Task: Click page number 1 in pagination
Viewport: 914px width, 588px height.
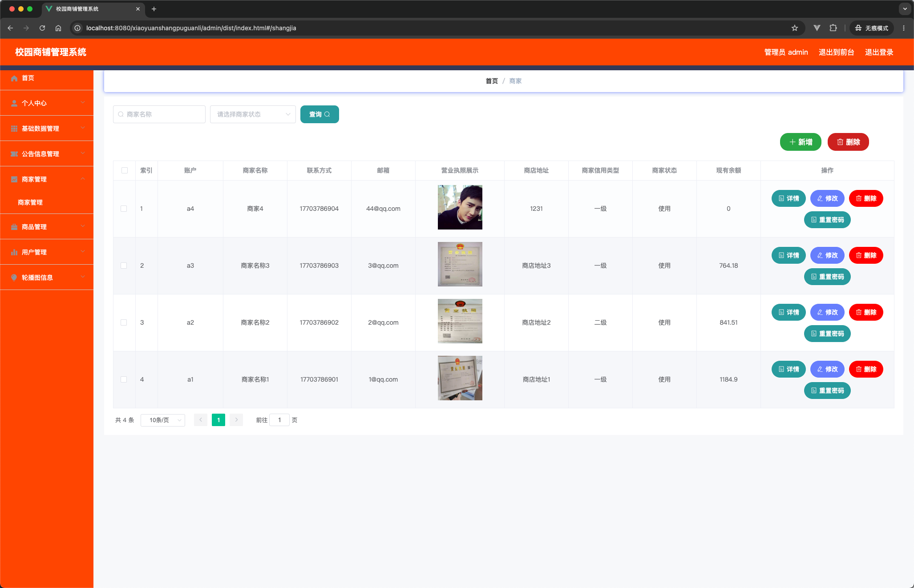Action: coord(218,420)
